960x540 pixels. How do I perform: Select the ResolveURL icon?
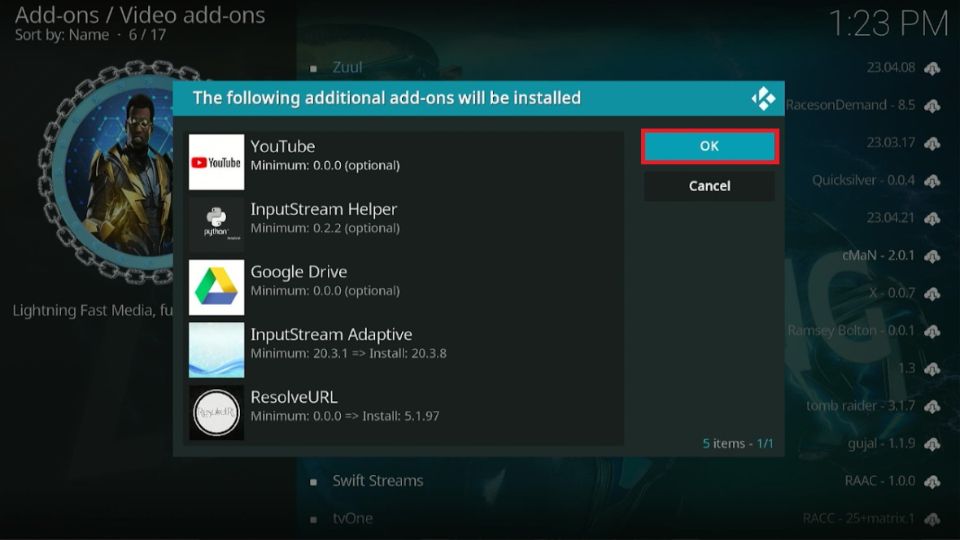click(216, 413)
